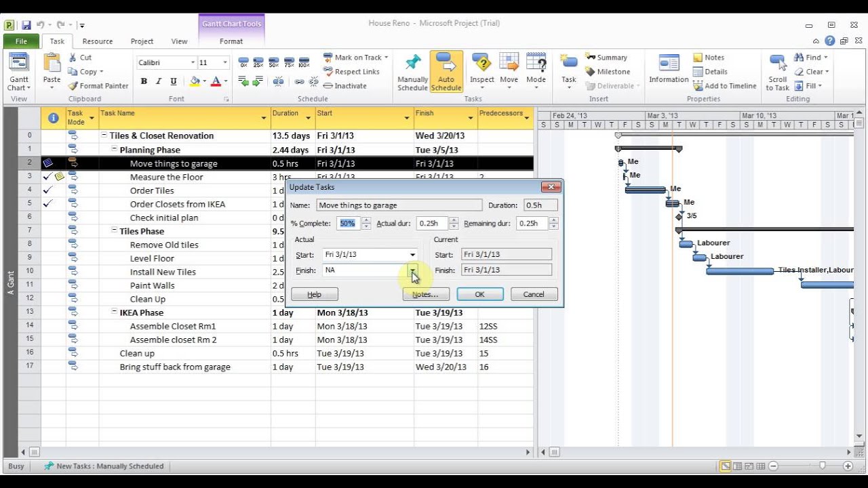Viewport: 868px width, 488px height.
Task: Click Inactivate task
Action: (344, 86)
